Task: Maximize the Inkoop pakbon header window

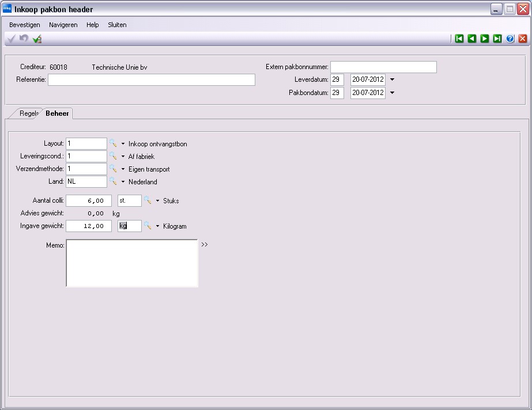Action: pyautogui.click(x=510, y=9)
